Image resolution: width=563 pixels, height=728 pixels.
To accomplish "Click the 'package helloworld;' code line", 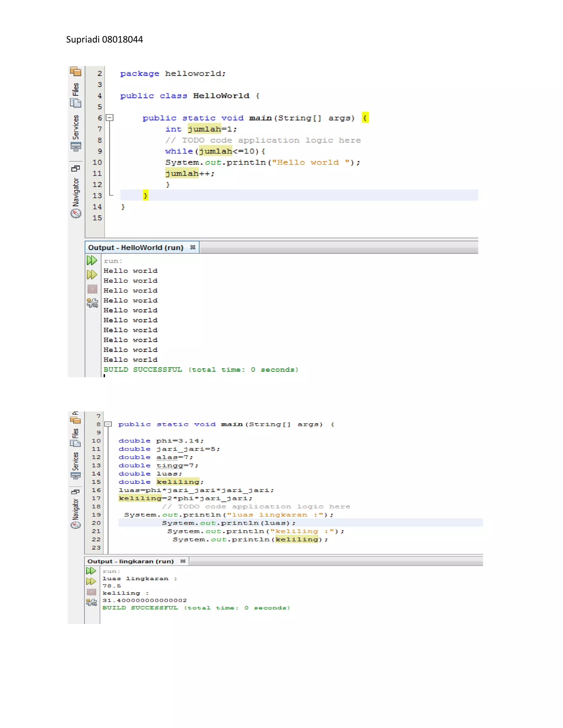I will tap(173, 74).
